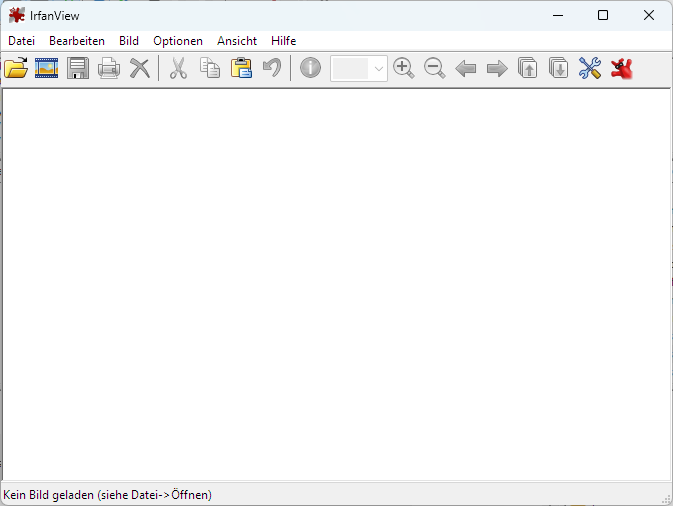This screenshot has height=506, width=673.
Task: Click the Previous page icon
Action: [527, 68]
